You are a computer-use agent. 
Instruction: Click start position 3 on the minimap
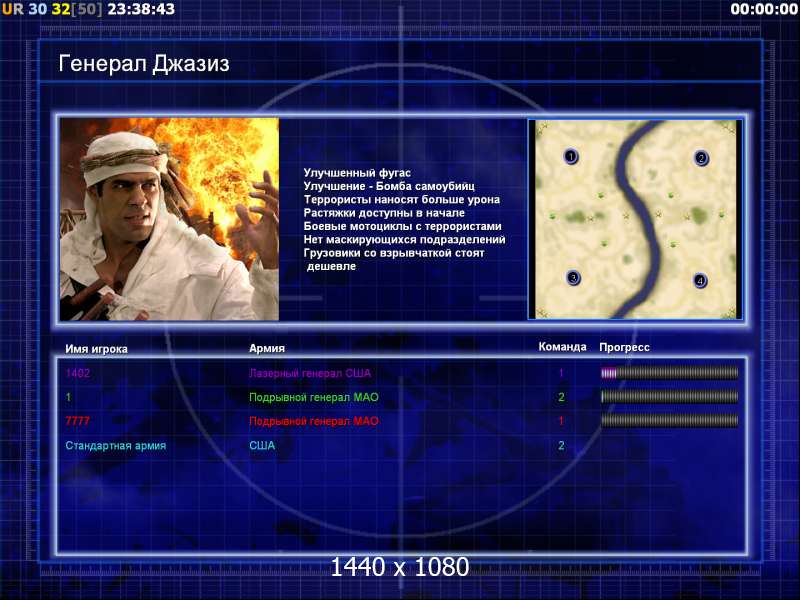pos(573,278)
